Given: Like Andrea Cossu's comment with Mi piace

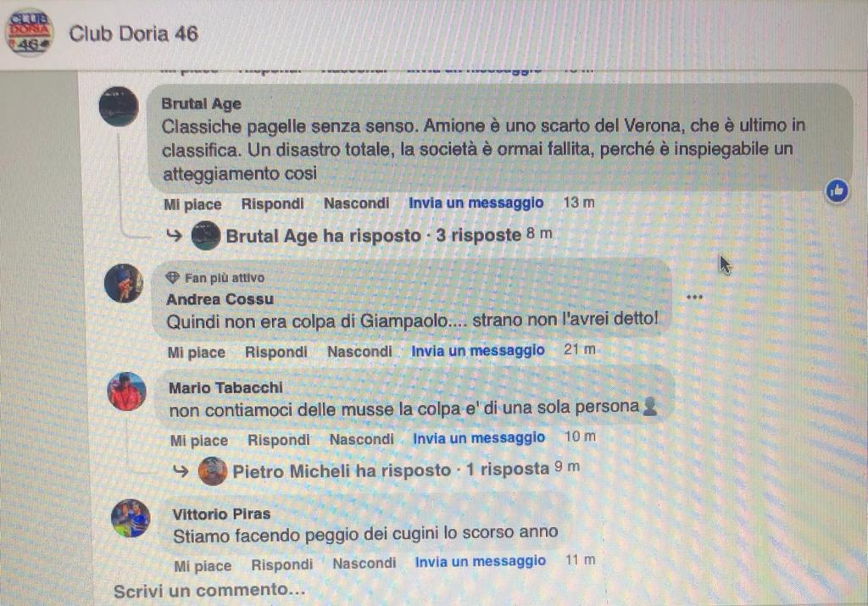Looking at the screenshot, I should [x=197, y=353].
